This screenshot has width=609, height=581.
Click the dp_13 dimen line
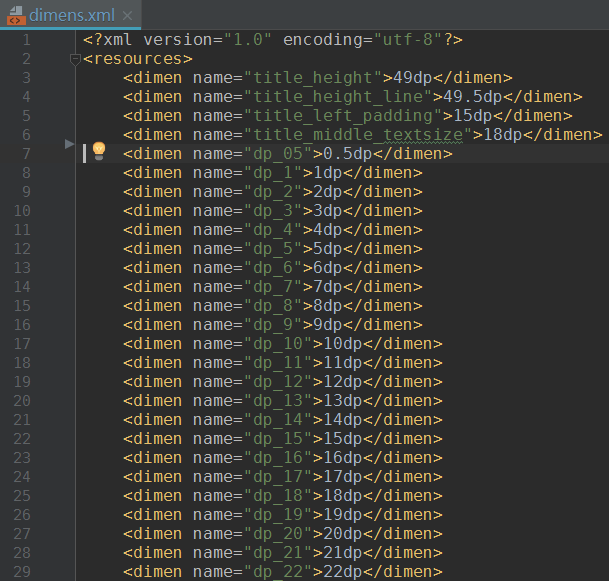pyautogui.click(x=283, y=402)
